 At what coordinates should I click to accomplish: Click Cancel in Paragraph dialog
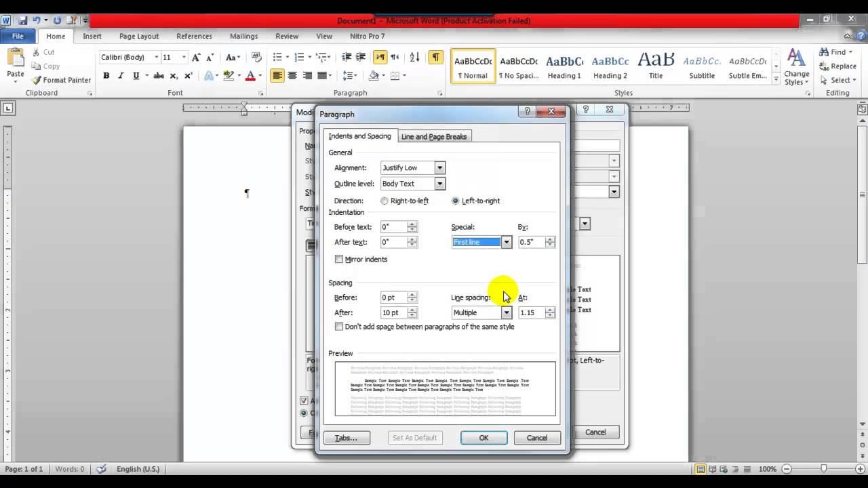pyautogui.click(x=536, y=438)
